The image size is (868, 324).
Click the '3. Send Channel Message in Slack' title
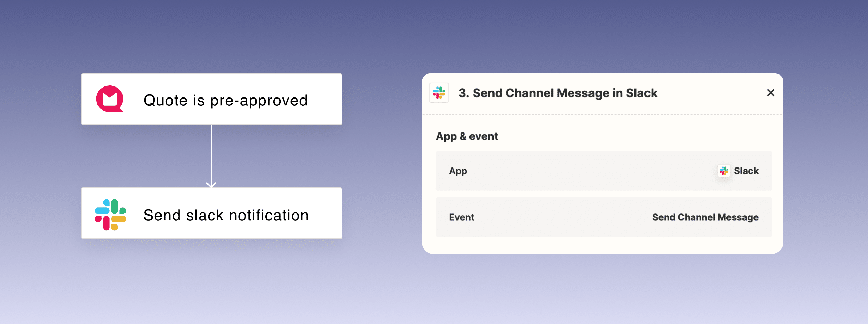click(x=558, y=93)
